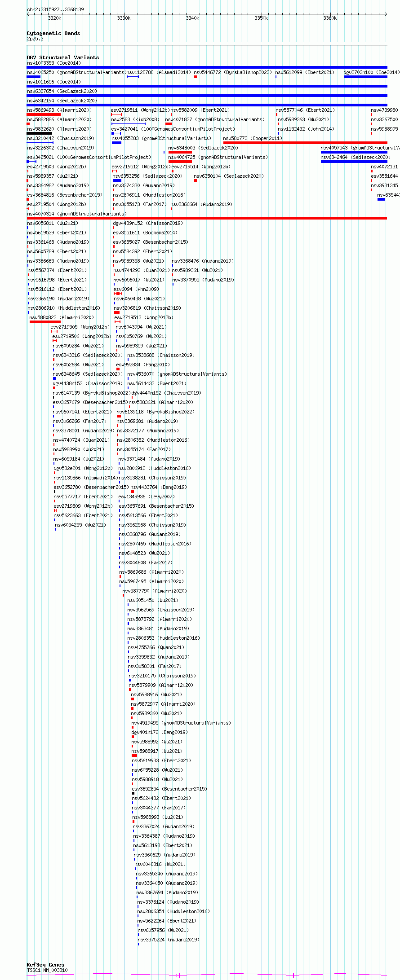
Task: Open variant nsv1011656 (Coe2014)
Action: tap(54, 82)
